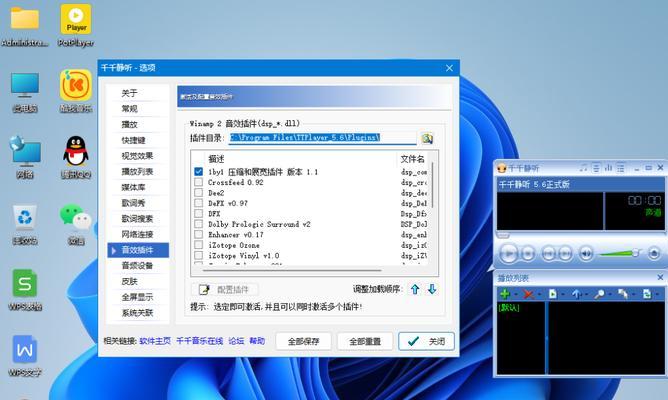
Task: Open the 此电脑 computer desktop icon
Action: [x=25, y=92]
